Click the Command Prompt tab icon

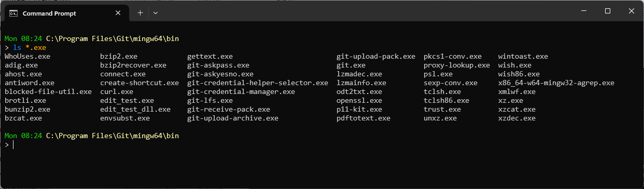pos(14,13)
